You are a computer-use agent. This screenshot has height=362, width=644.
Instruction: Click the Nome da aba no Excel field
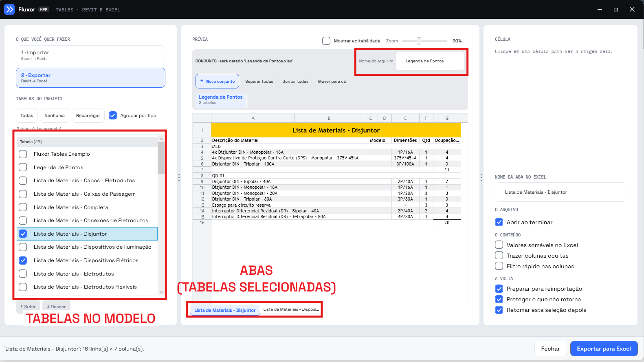point(560,192)
